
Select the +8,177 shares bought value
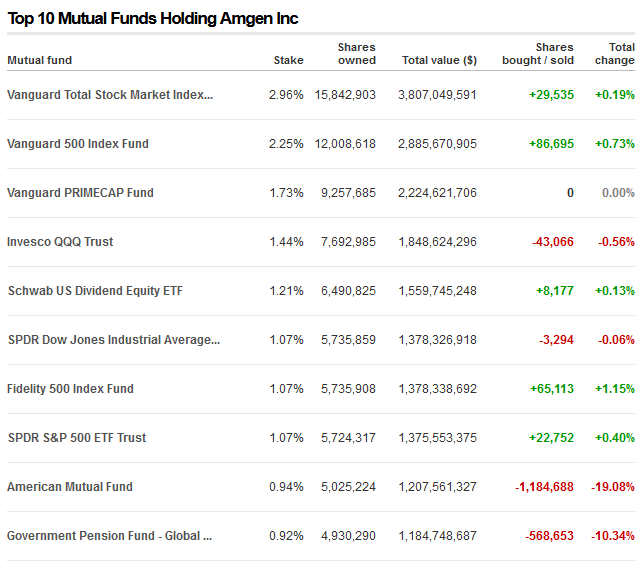pyautogui.click(x=555, y=291)
